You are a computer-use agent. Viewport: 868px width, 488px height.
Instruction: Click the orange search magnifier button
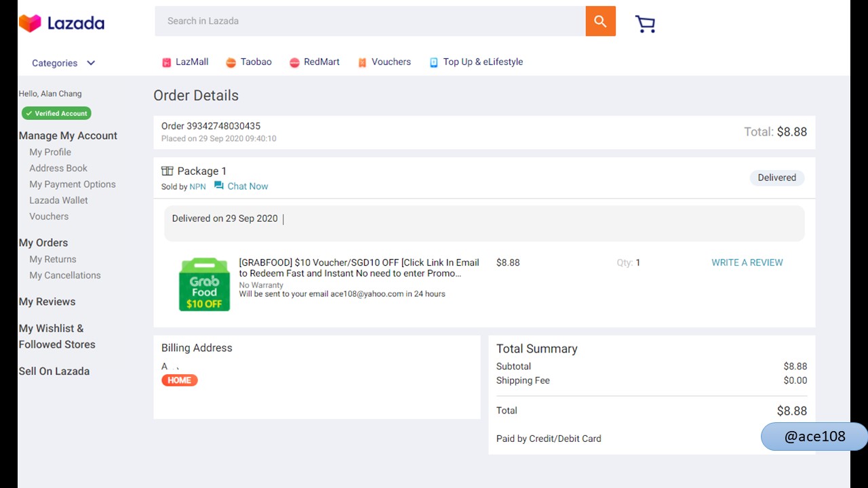click(x=600, y=21)
